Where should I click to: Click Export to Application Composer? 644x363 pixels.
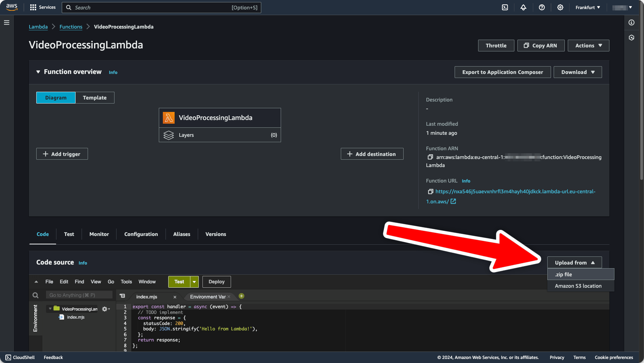[503, 72]
